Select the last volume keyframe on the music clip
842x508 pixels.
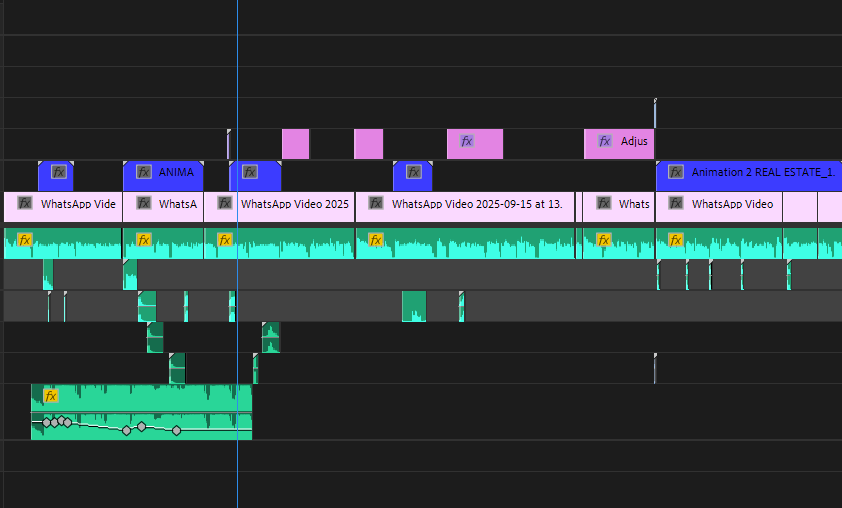coord(176,430)
